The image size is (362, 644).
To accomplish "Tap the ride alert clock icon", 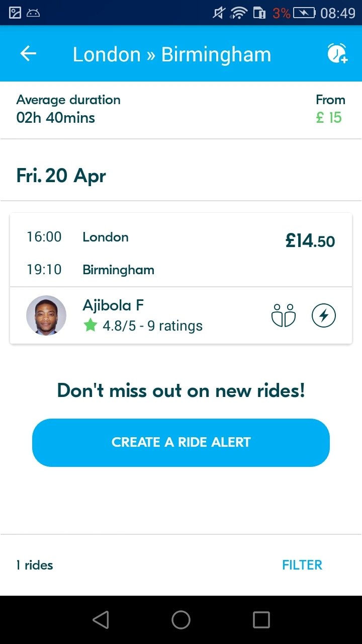I will tap(337, 53).
